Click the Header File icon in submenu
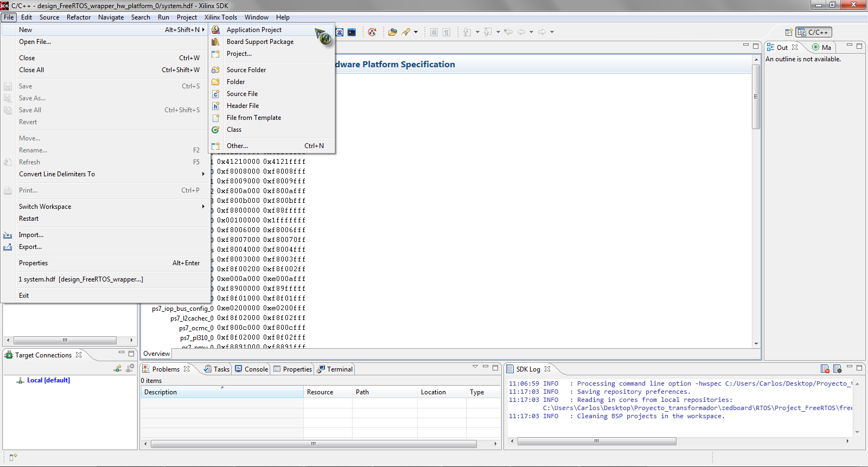Screen dimensions: 868x467 (215, 106)
